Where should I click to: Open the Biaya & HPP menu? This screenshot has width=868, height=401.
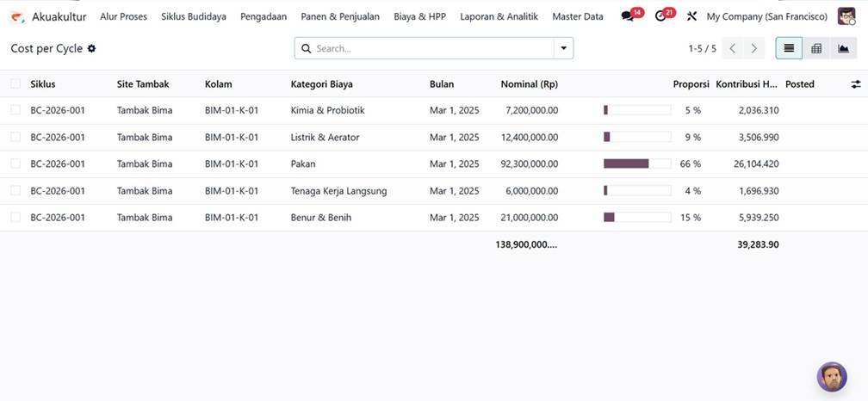click(x=419, y=16)
